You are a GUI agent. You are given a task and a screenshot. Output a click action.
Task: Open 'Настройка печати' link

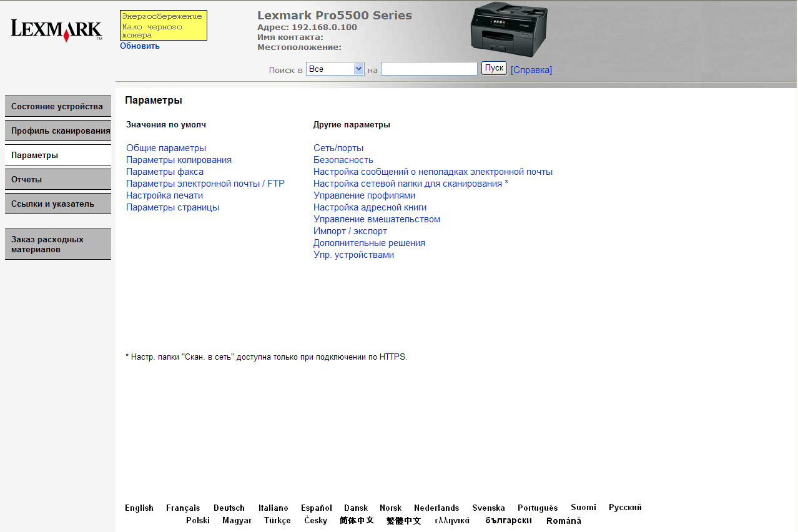tap(164, 195)
